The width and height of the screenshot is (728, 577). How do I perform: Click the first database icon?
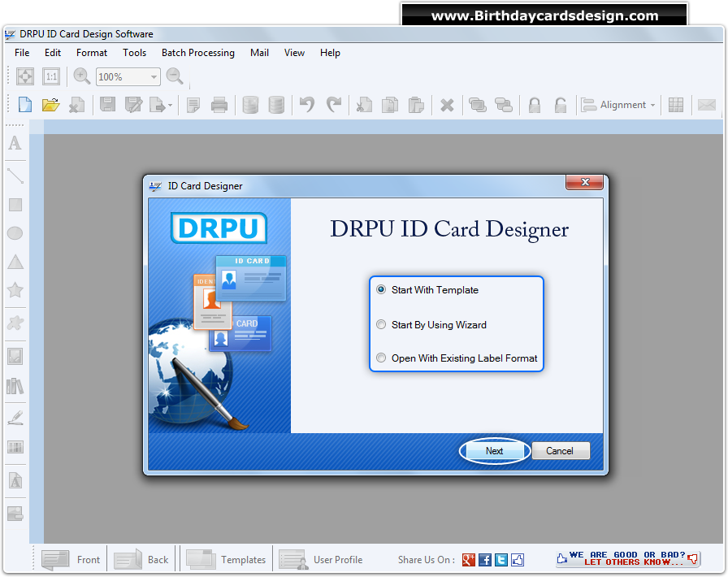[x=250, y=105]
